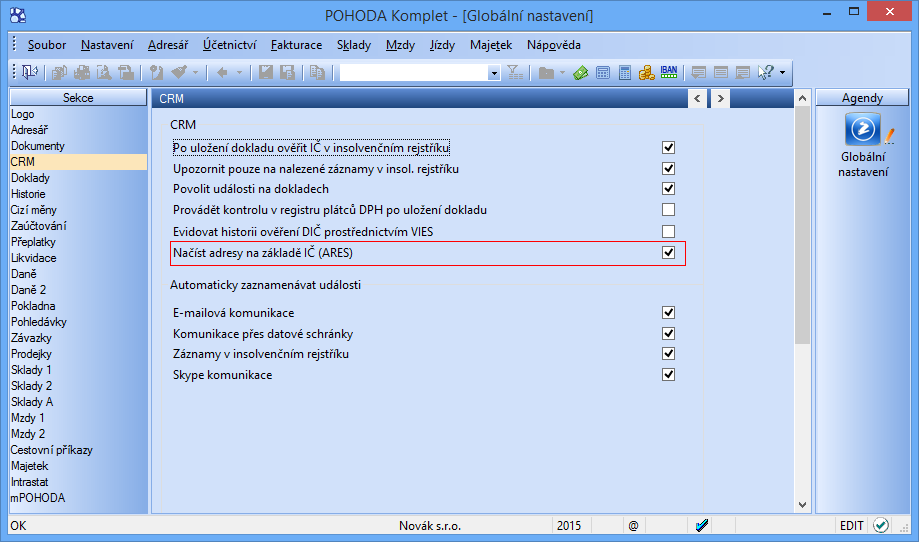Open the Účetnictví menu

point(230,45)
